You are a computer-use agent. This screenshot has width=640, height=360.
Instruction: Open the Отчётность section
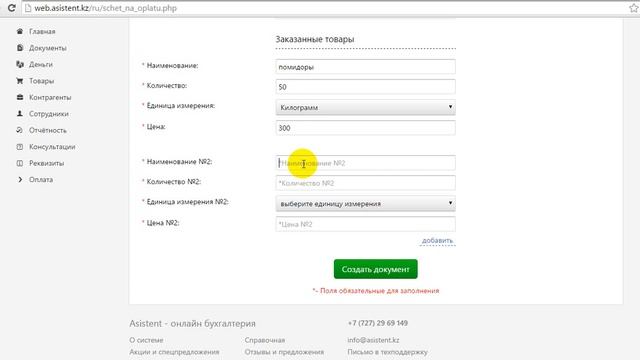[x=47, y=130]
